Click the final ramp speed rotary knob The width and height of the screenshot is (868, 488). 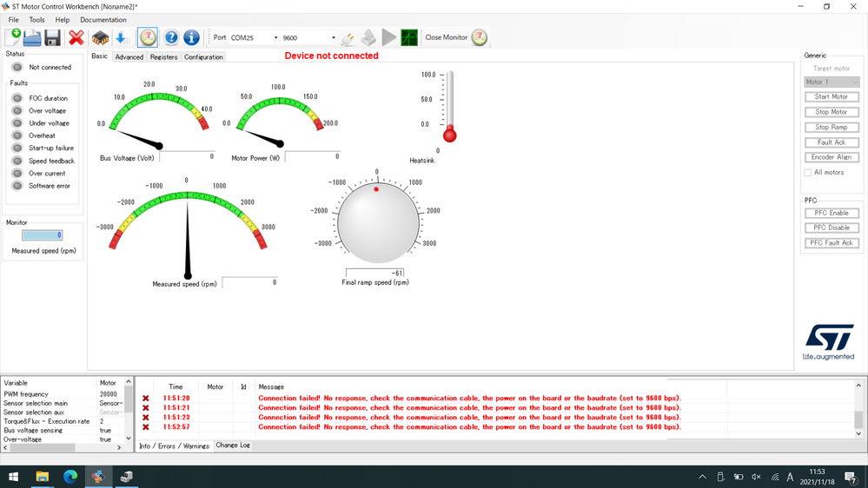point(378,222)
